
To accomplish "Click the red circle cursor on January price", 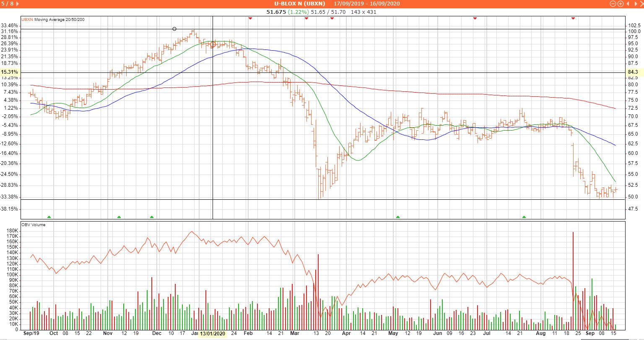I will 213,44.
